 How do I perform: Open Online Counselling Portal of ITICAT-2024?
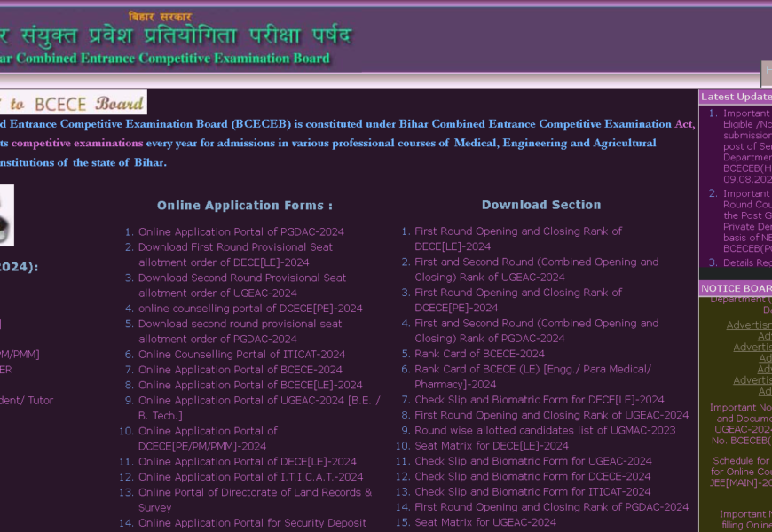click(x=241, y=355)
